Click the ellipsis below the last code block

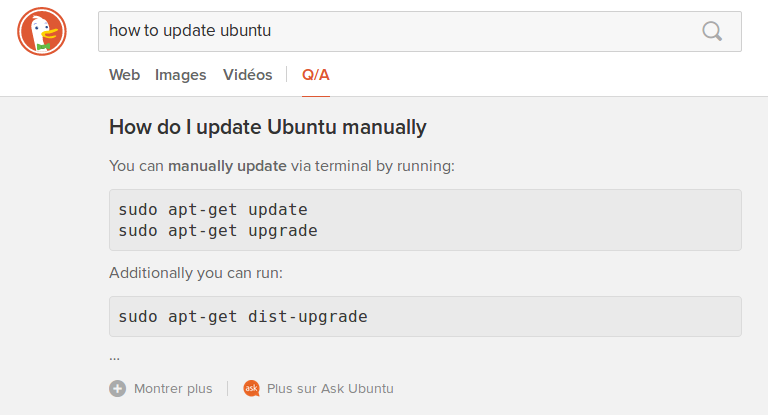114,356
